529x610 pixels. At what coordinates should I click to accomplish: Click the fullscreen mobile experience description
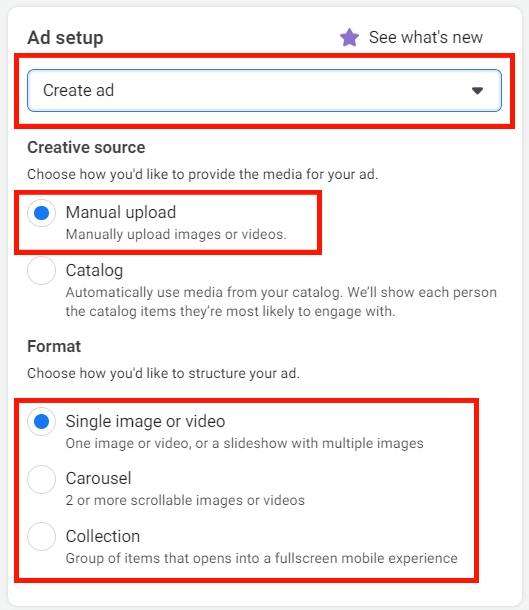coord(261,558)
